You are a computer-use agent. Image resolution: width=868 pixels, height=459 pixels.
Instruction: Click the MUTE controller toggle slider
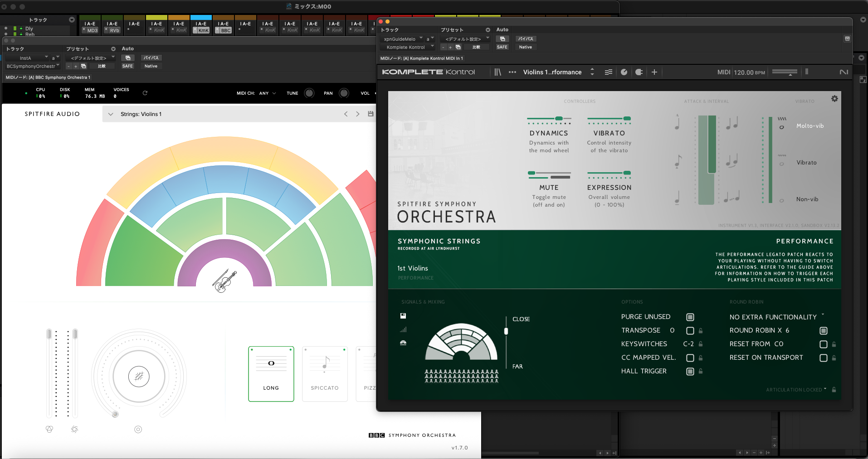(x=549, y=173)
